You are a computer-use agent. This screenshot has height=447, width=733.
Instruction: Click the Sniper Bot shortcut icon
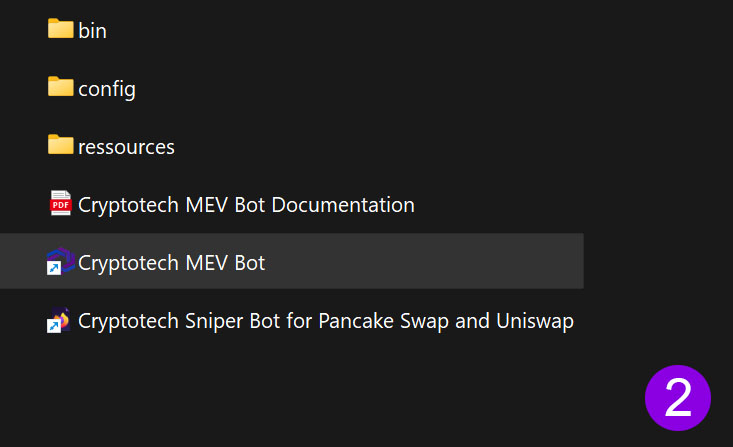(x=59, y=320)
